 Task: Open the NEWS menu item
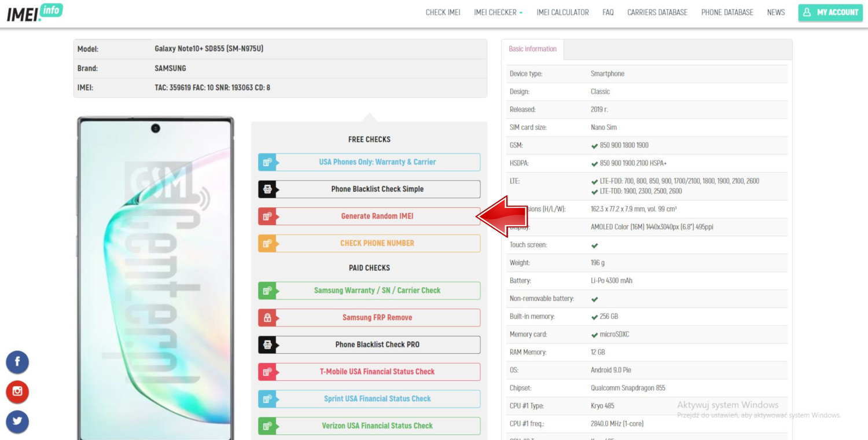(776, 12)
